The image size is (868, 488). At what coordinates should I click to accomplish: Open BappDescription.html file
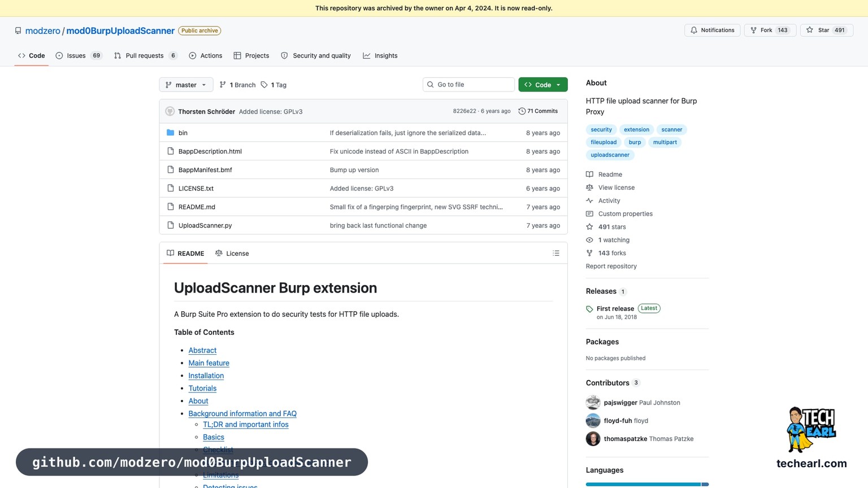210,151
